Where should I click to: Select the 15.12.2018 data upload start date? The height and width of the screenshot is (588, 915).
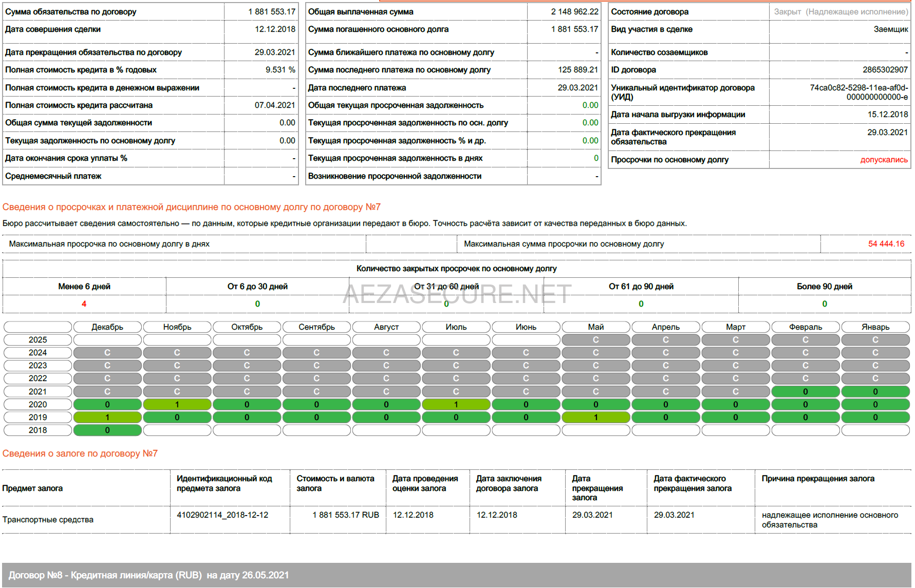click(x=888, y=115)
